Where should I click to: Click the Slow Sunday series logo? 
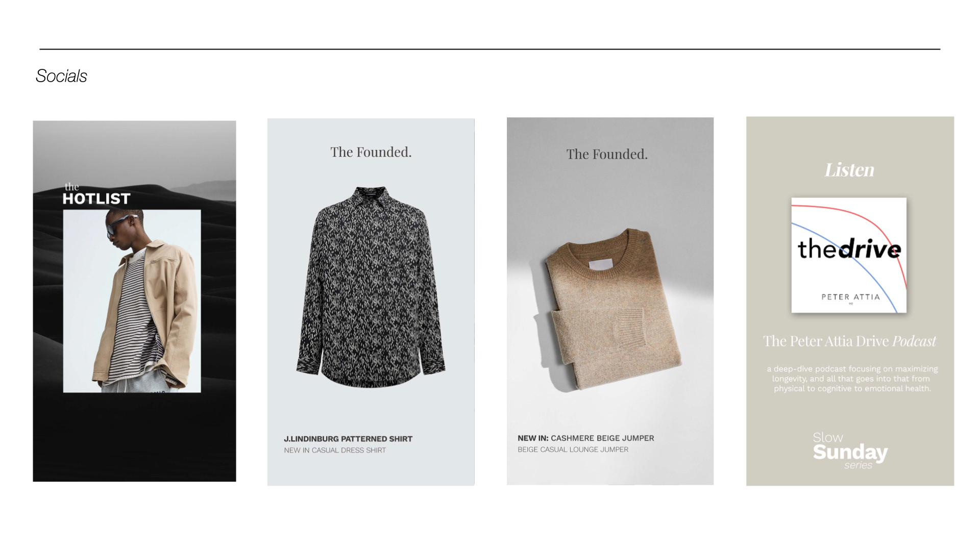coord(850,450)
